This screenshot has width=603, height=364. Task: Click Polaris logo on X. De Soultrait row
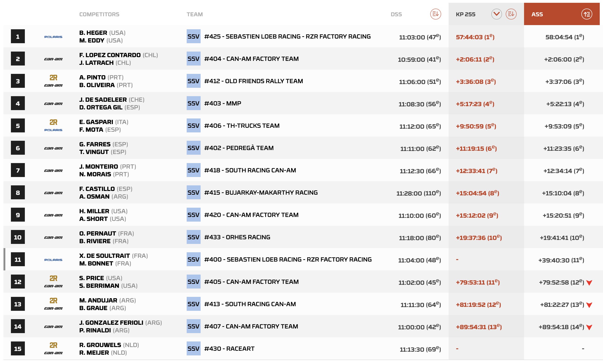(x=53, y=260)
